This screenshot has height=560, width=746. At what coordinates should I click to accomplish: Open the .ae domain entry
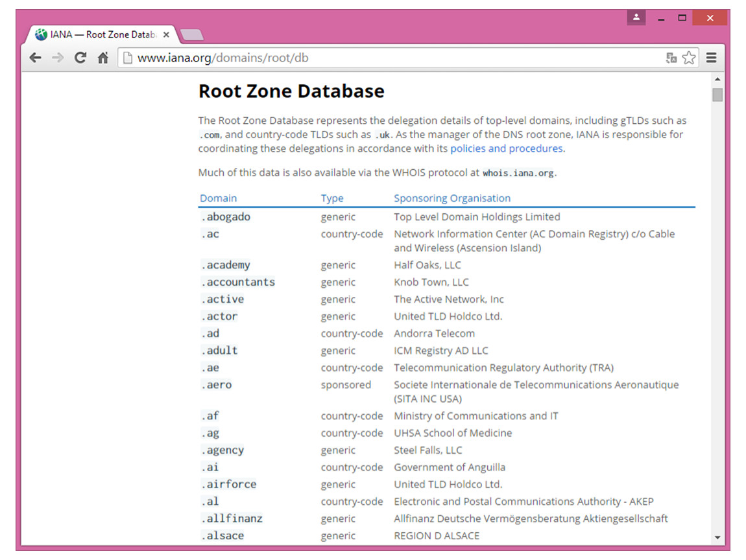point(210,367)
